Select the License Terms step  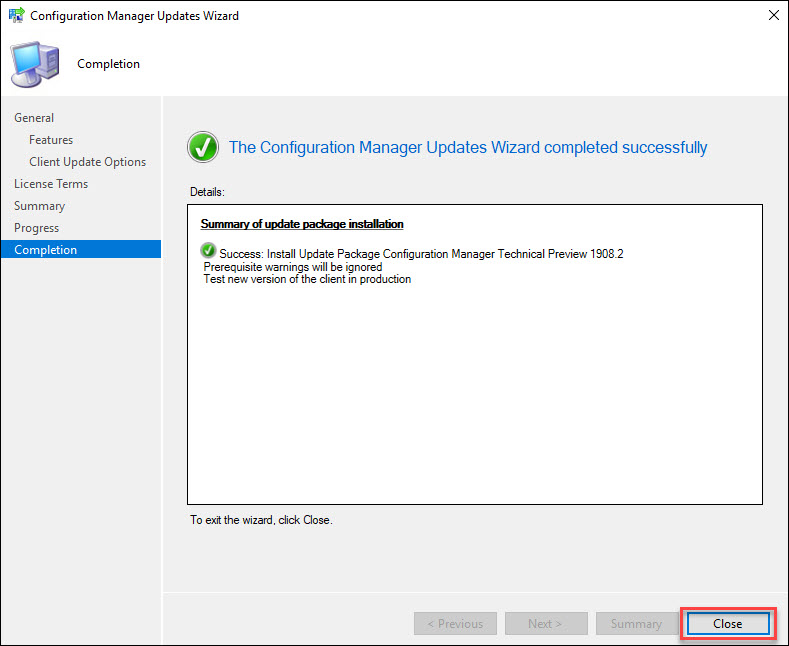point(51,184)
